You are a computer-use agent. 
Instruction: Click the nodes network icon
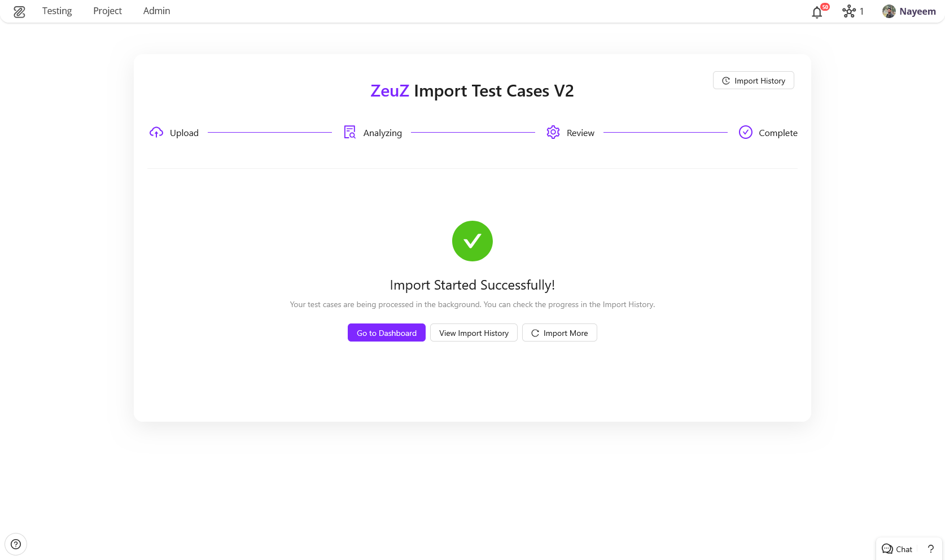(x=849, y=11)
